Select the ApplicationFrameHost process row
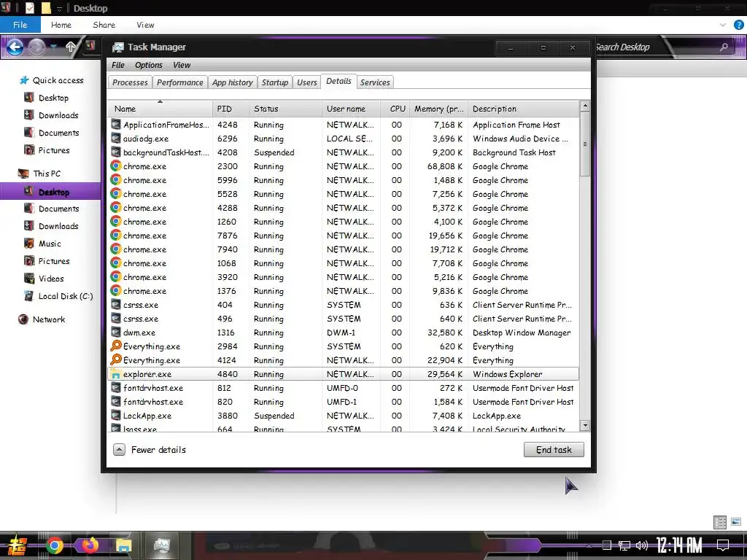The image size is (747, 560). click(x=344, y=125)
